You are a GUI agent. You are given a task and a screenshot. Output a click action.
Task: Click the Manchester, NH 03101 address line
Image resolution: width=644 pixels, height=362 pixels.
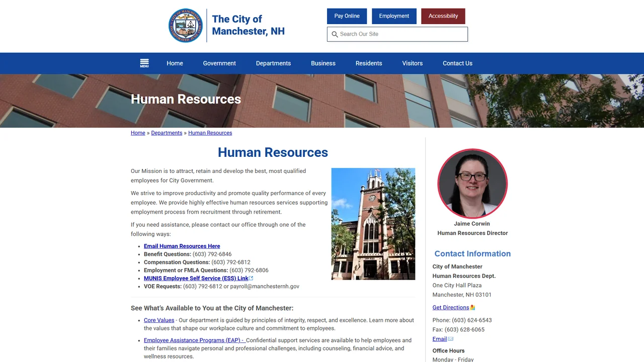click(462, 295)
